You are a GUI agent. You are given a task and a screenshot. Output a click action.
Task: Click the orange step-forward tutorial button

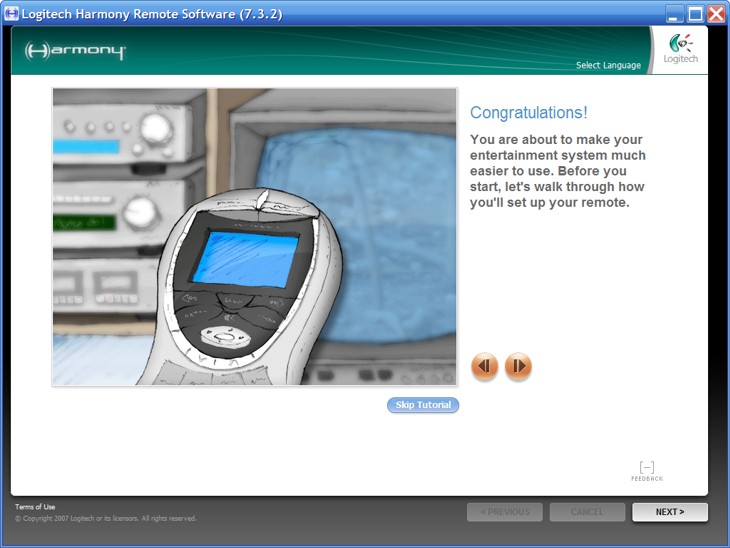pyautogui.click(x=518, y=366)
